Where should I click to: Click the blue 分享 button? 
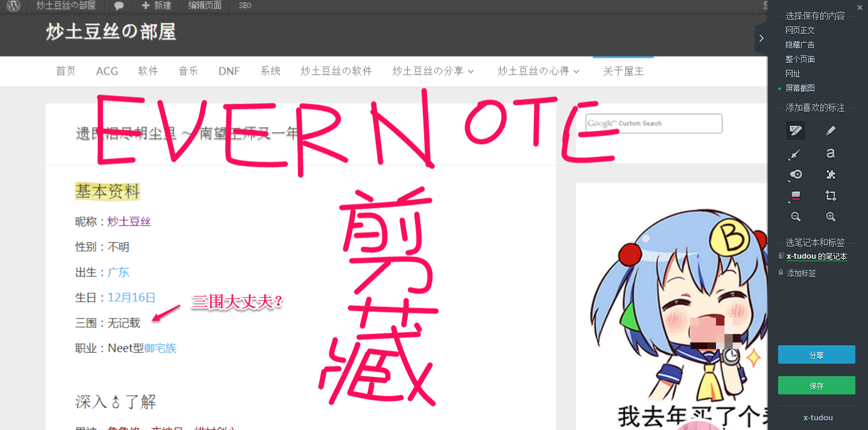pyautogui.click(x=816, y=355)
